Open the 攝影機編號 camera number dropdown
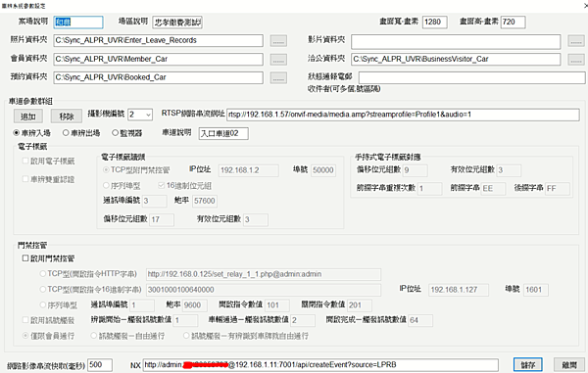The image size is (588, 373). (x=149, y=115)
